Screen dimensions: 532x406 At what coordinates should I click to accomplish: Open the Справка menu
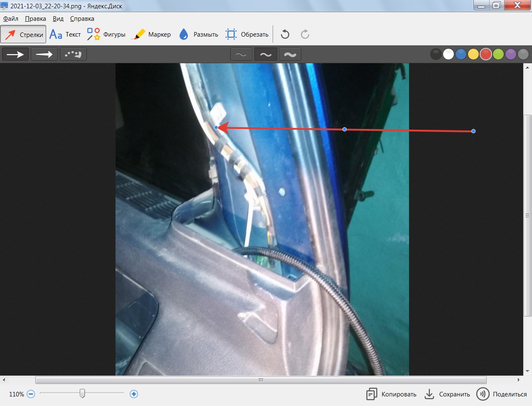coord(82,19)
